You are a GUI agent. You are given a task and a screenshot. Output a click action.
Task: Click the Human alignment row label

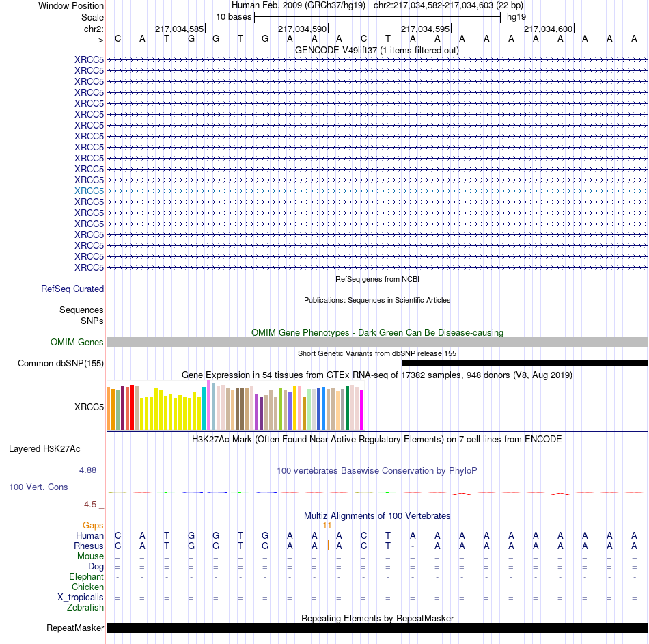89,535
